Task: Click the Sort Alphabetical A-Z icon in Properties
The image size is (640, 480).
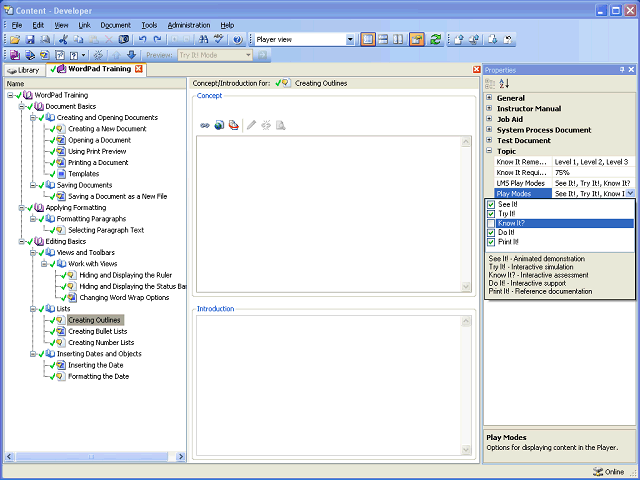Action: 504,84
